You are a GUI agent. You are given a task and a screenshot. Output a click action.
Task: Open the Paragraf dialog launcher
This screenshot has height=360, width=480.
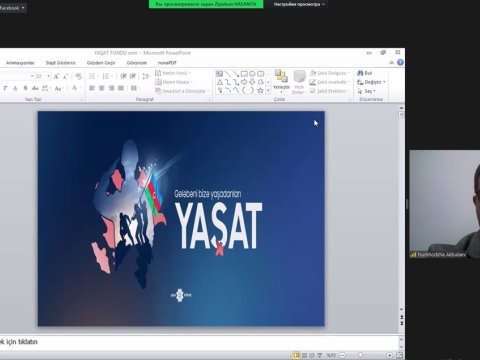[x=209, y=99]
